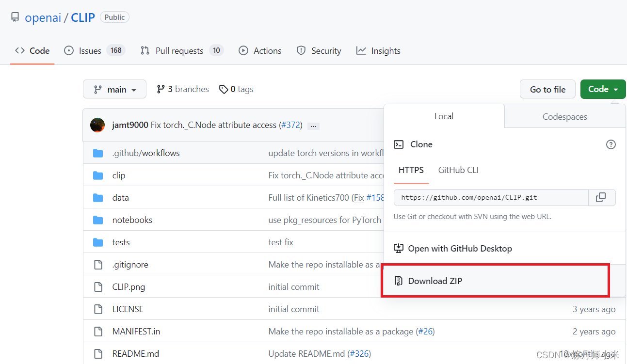
Task: Open the #158 link in data row
Action: pos(375,198)
